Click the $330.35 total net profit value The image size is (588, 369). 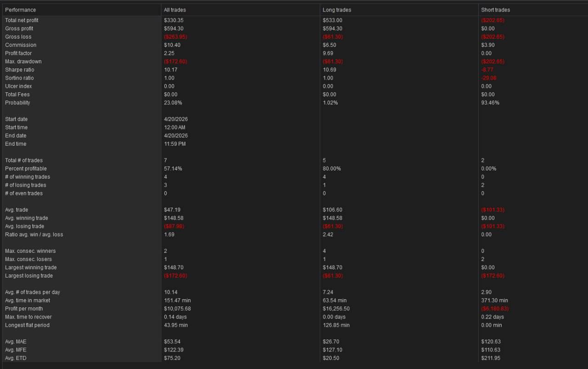click(174, 20)
